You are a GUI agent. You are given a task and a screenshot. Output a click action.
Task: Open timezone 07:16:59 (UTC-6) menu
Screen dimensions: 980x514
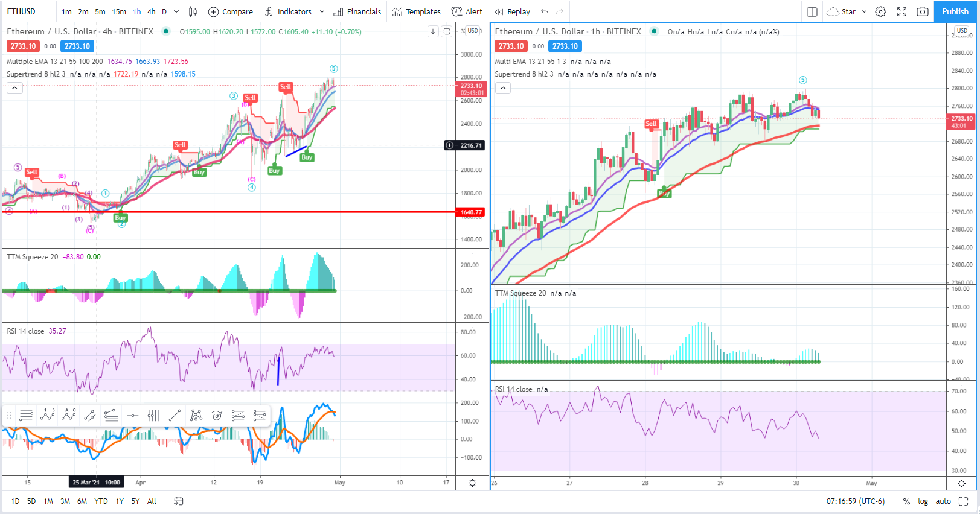(856, 501)
